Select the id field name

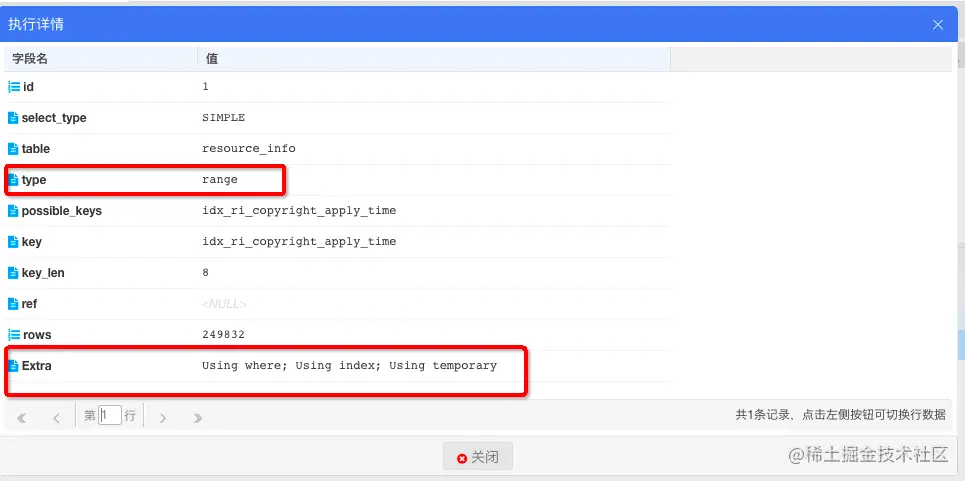(28, 87)
